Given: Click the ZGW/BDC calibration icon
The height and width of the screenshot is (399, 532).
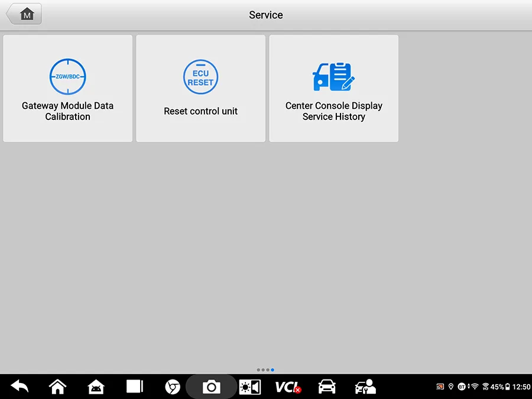Looking at the screenshot, I should pos(67,77).
